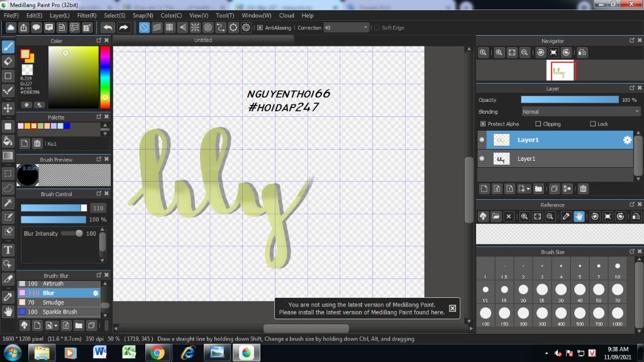Undock the Navigator panel
The image size is (644, 362).
tap(631, 40)
